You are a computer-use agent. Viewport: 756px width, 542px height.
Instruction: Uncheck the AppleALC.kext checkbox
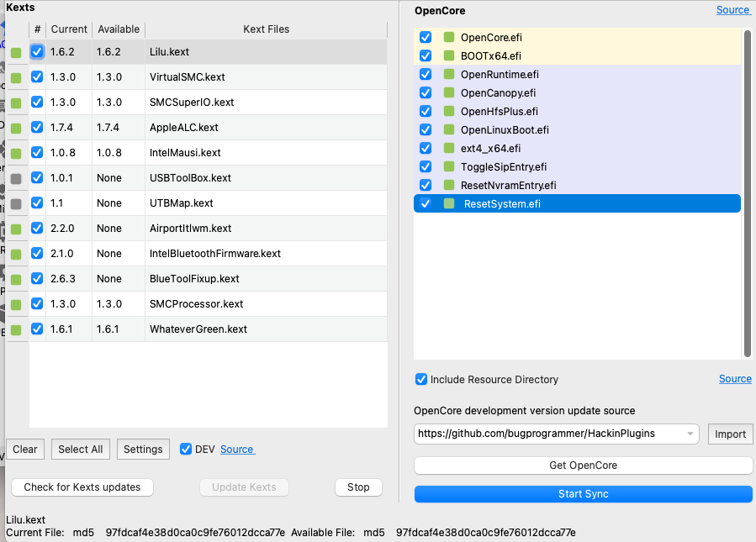pyautogui.click(x=37, y=128)
